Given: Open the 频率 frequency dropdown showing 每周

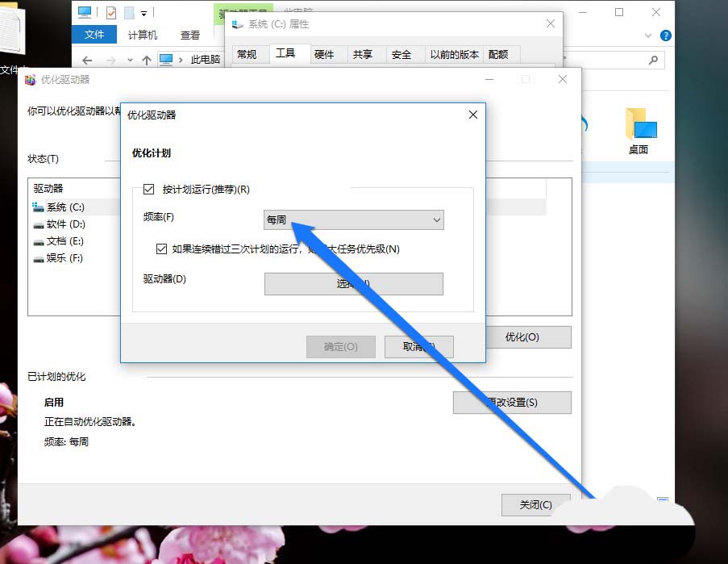Looking at the screenshot, I should click(x=354, y=219).
